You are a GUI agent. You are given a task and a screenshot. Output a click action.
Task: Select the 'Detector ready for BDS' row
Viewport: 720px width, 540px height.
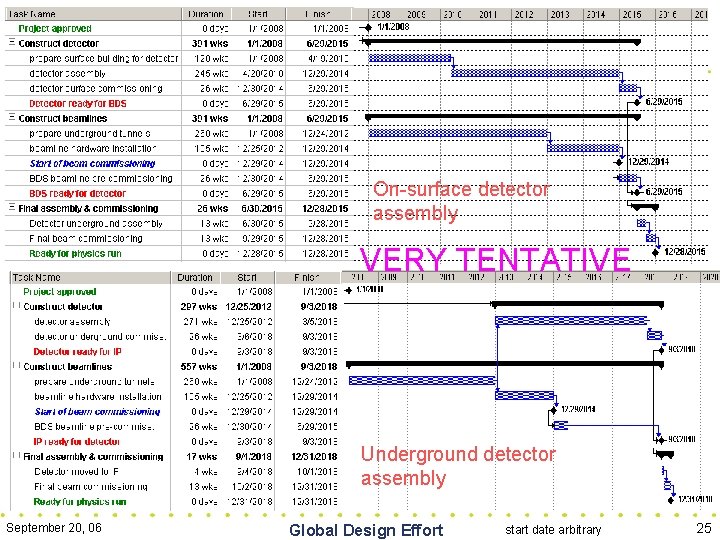(177, 103)
